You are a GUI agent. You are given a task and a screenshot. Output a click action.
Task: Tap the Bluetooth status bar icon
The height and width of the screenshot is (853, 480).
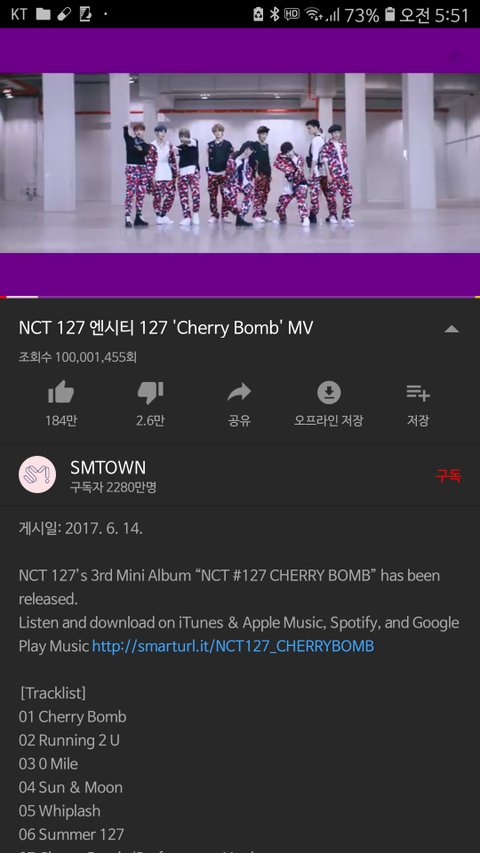tap(274, 14)
